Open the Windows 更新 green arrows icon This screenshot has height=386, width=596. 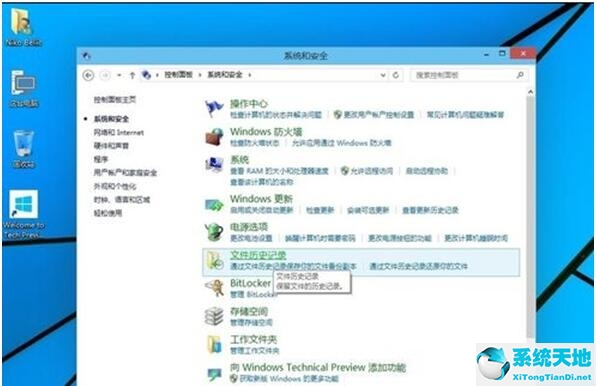[x=214, y=205]
